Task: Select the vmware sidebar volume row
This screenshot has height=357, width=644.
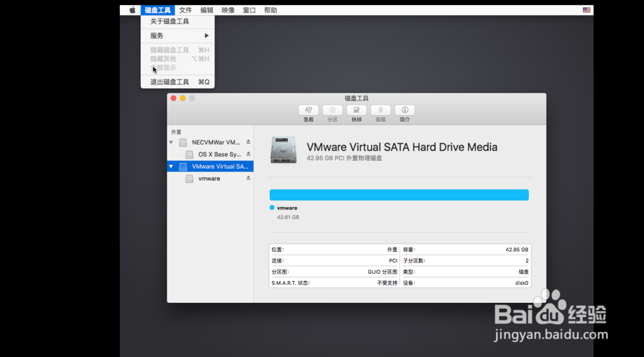Action: (211, 179)
